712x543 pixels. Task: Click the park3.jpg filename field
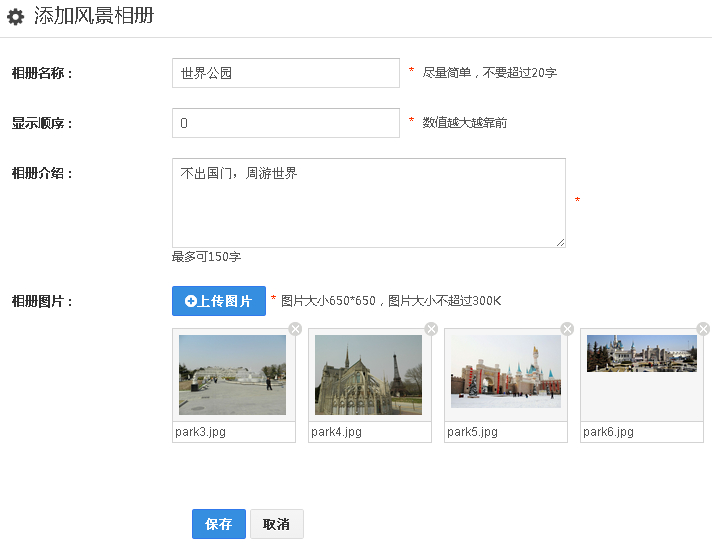234,432
